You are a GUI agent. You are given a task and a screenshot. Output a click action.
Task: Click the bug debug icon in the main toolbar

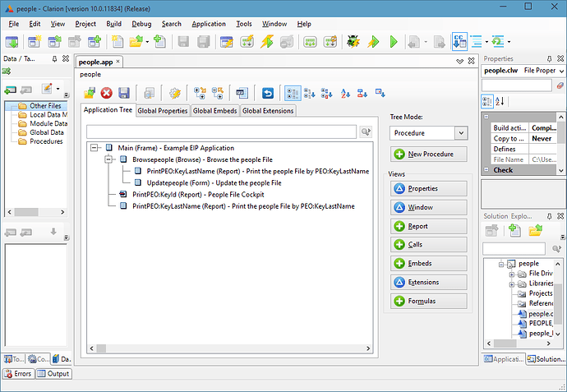tap(353, 41)
